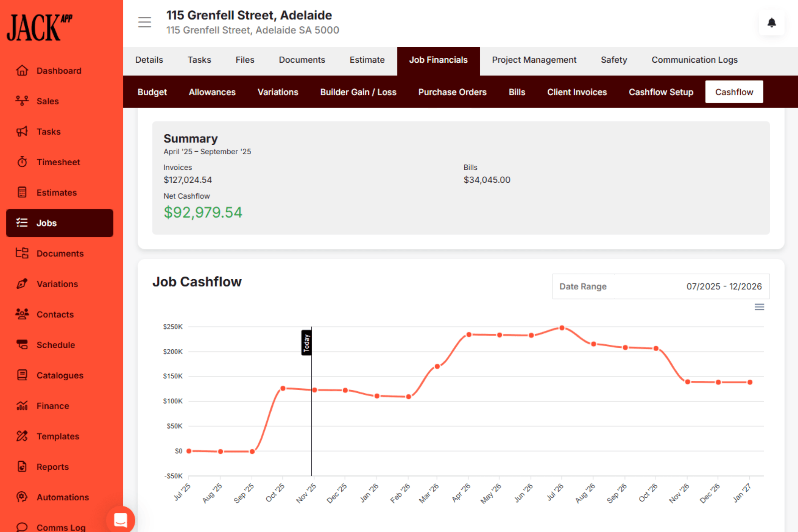Image resolution: width=798 pixels, height=532 pixels.
Task: Open the chart export menu icon
Action: point(759,307)
